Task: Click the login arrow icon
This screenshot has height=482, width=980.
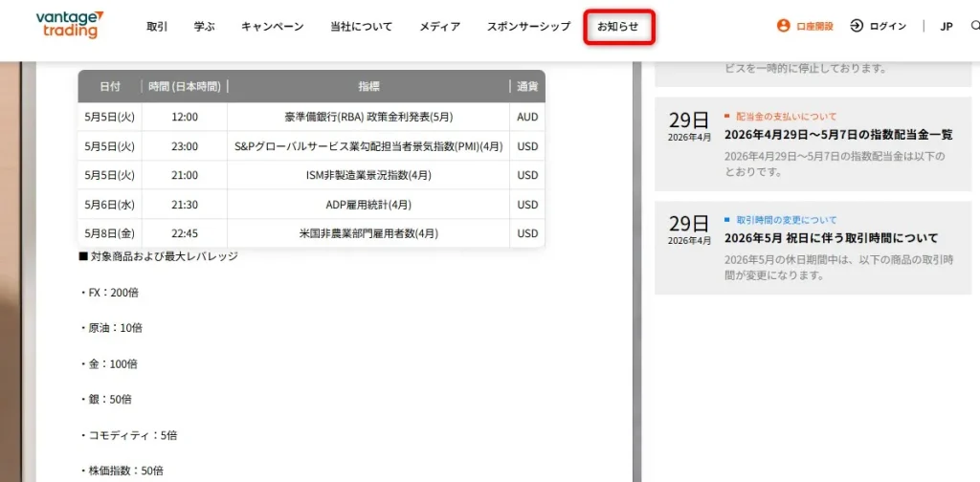Action: pos(857,26)
